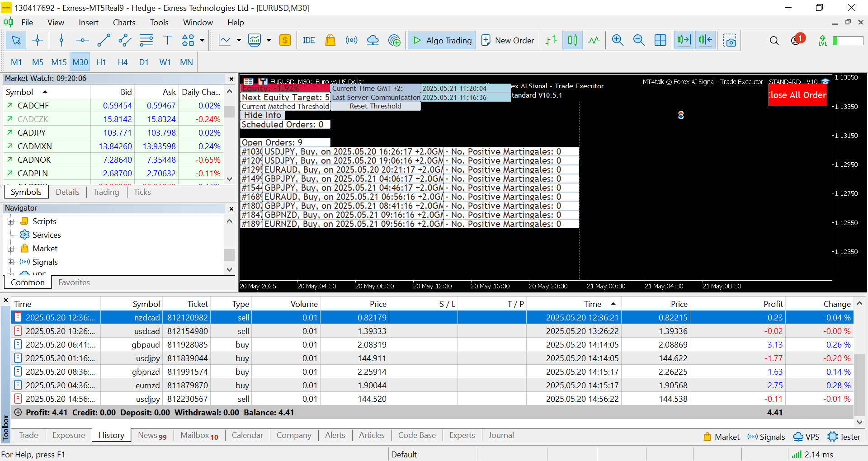Viewport: 868px width, 461px height.
Task: Open the Charts menu
Action: pos(124,23)
